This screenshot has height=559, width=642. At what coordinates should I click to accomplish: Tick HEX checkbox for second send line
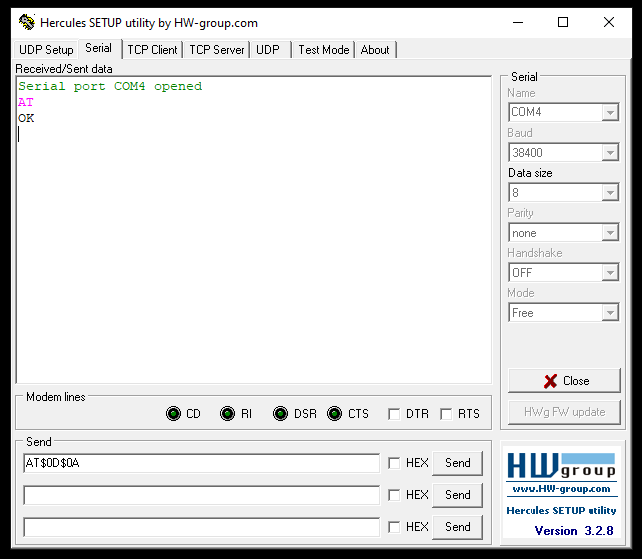point(394,495)
